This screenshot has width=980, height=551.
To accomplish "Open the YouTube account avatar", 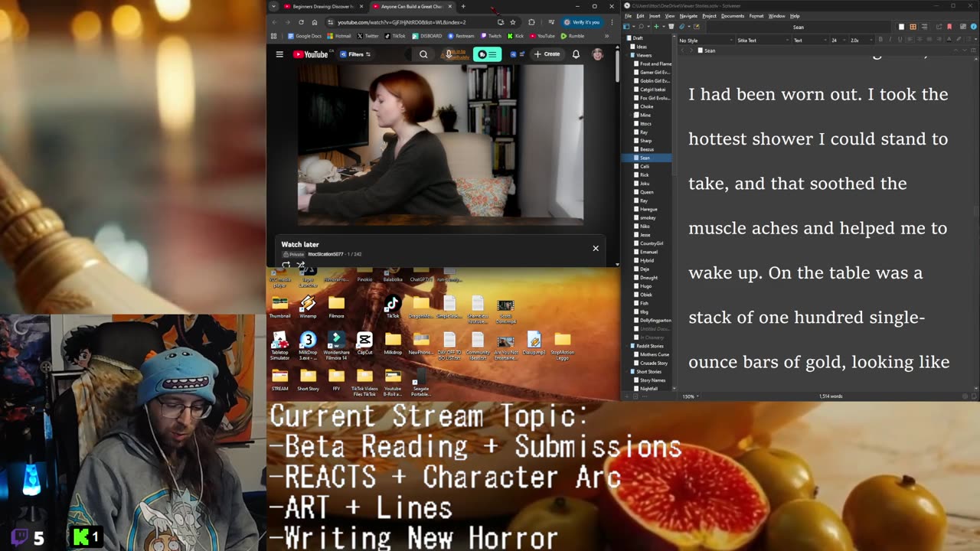I will 597,54.
